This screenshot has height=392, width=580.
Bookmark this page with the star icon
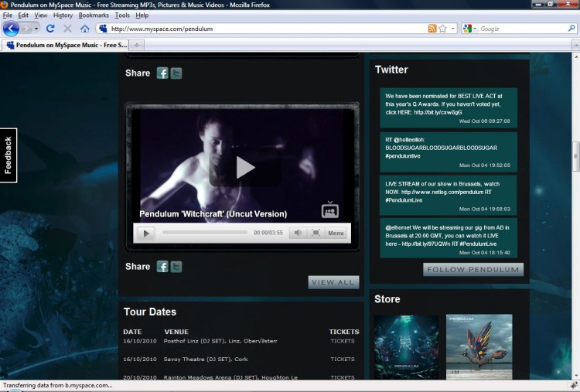(x=443, y=29)
